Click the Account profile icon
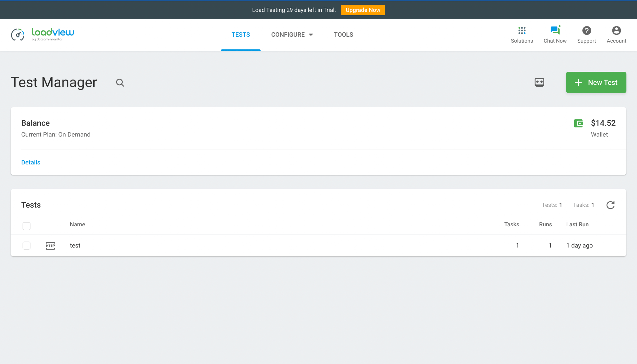This screenshot has height=364, width=637. click(x=616, y=30)
